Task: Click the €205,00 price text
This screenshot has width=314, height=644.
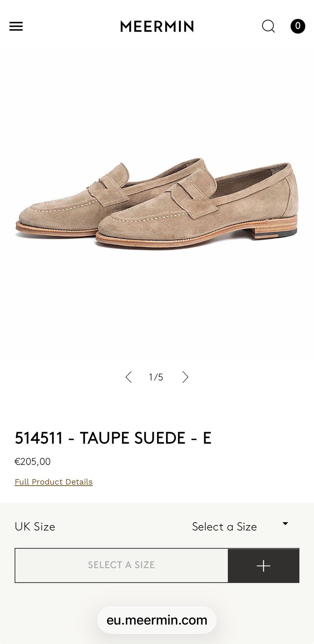Action: click(x=33, y=461)
